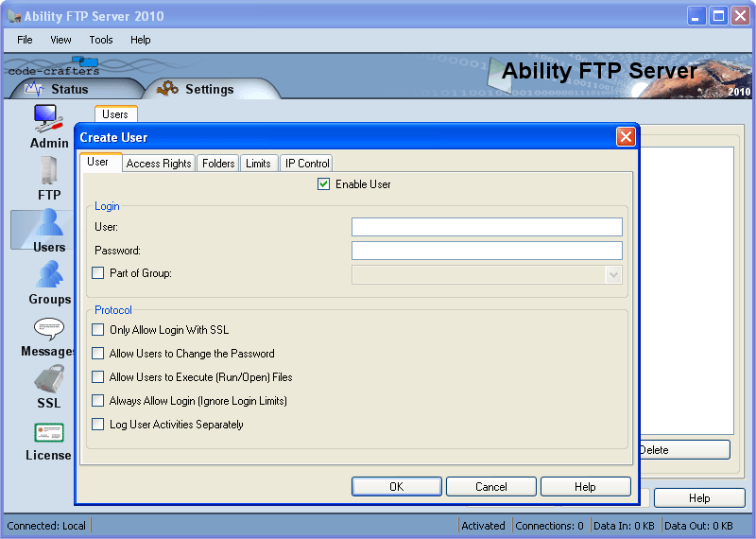Screen dimensions: 756x539
Task: Click the Ability FTP Server title bar icon
Action: click(14, 16)
